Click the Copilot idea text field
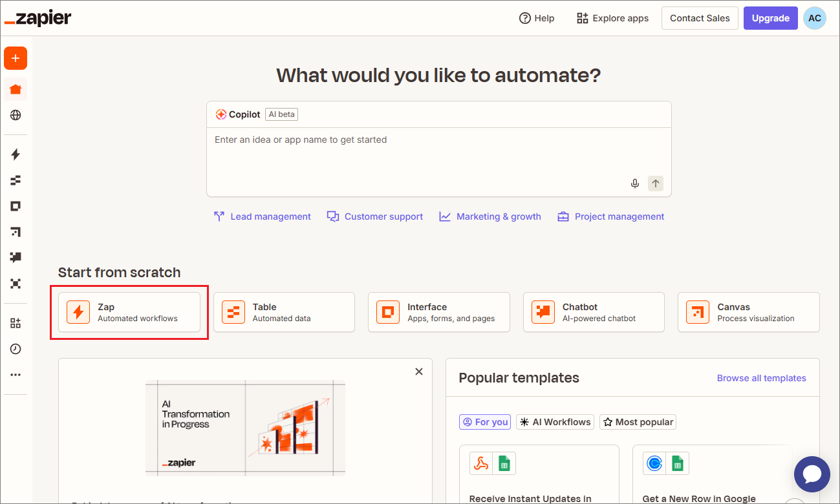This screenshot has width=840, height=504. (x=438, y=152)
